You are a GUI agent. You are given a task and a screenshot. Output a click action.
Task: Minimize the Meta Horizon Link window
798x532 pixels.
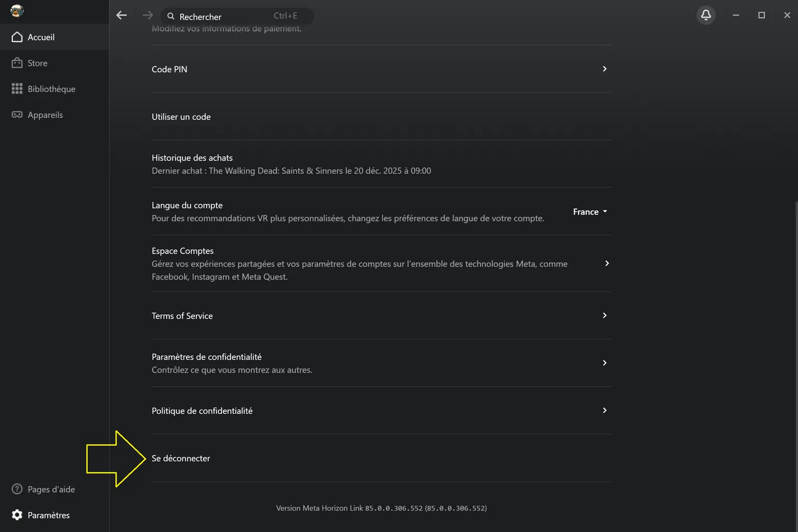tap(736, 15)
